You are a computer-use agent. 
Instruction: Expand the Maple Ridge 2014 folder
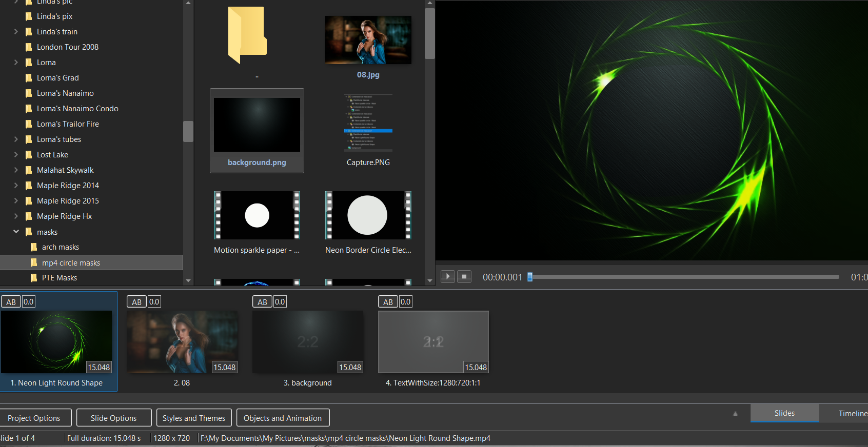(16, 186)
